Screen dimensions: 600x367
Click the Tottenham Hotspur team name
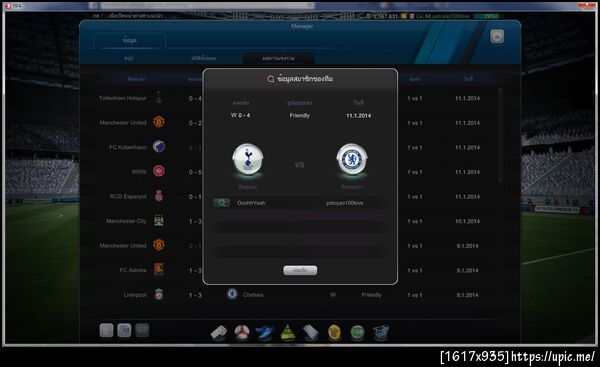point(122,98)
